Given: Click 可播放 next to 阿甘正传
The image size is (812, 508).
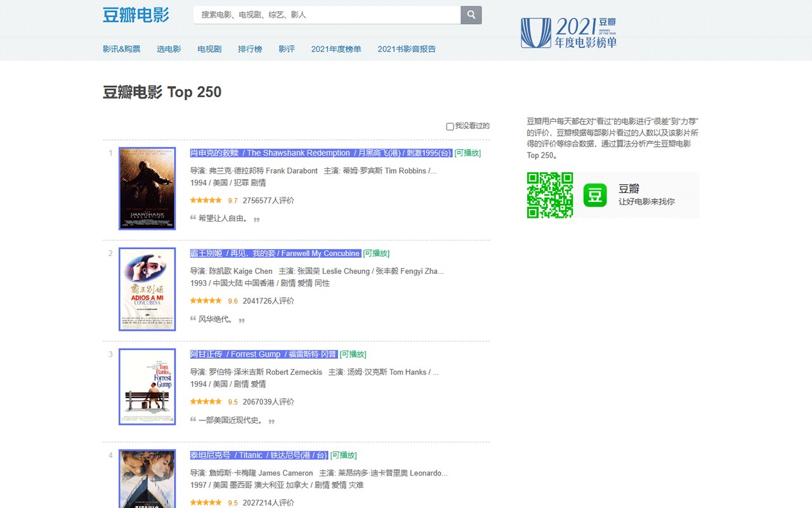Looking at the screenshot, I should (353, 354).
